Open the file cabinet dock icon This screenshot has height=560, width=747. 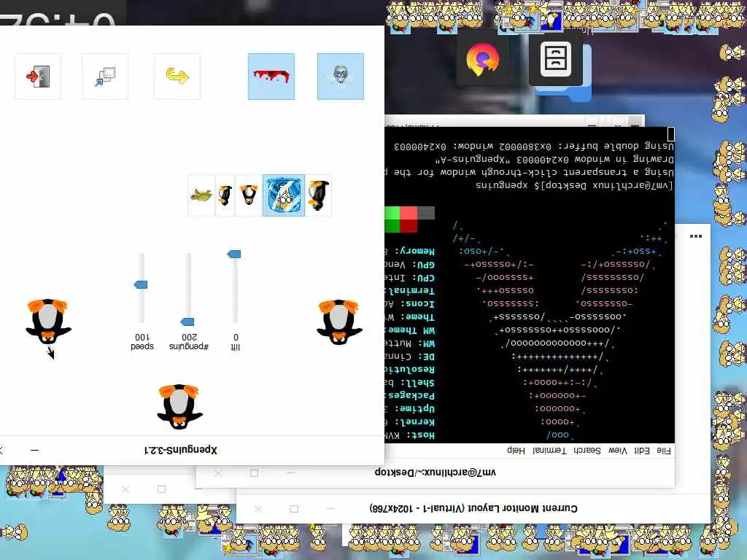click(x=555, y=60)
